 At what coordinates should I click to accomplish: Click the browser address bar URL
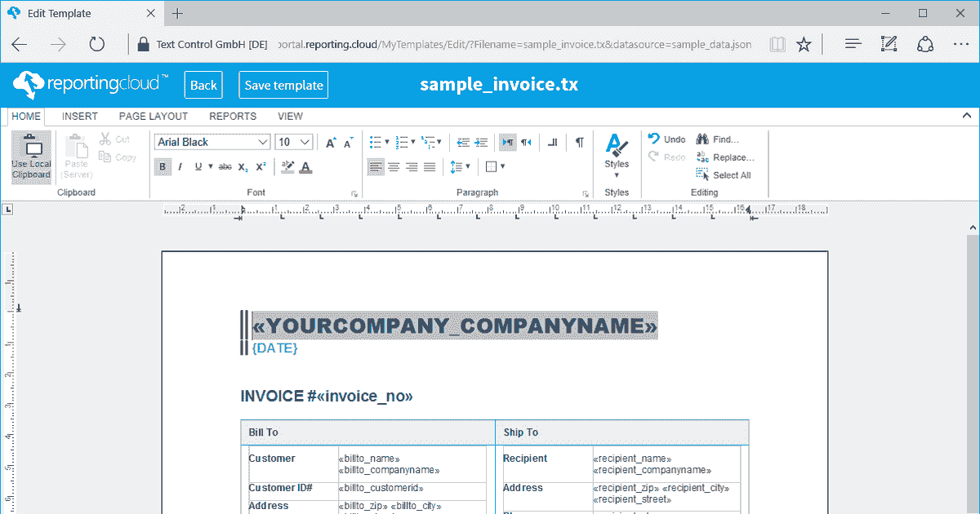[514, 43]
